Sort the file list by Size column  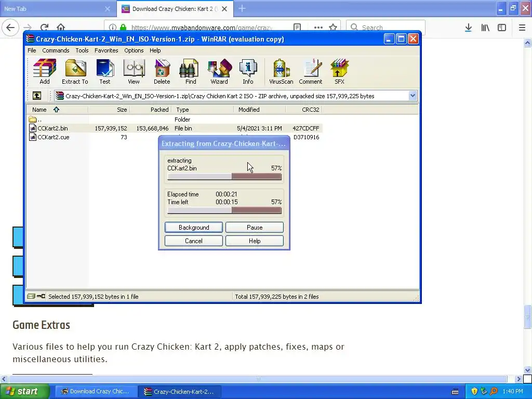pos(109,110)
